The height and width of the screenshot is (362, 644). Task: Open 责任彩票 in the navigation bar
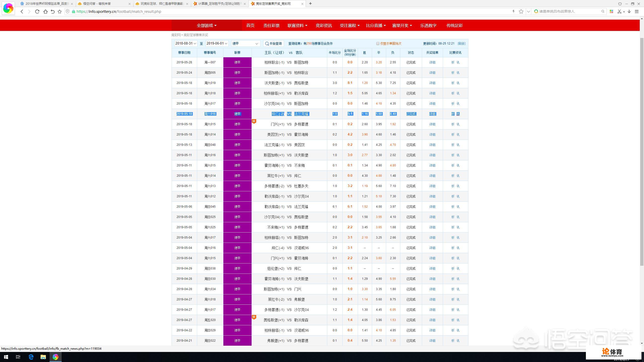point(271,25)
